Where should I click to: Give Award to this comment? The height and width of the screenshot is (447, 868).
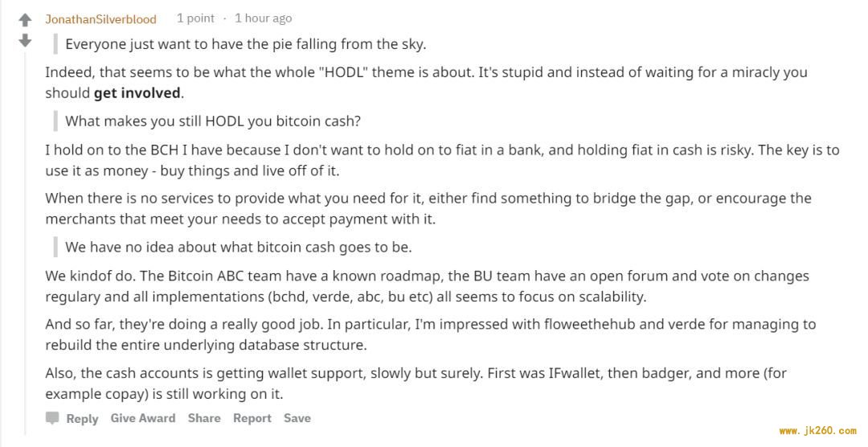[143, 418]
